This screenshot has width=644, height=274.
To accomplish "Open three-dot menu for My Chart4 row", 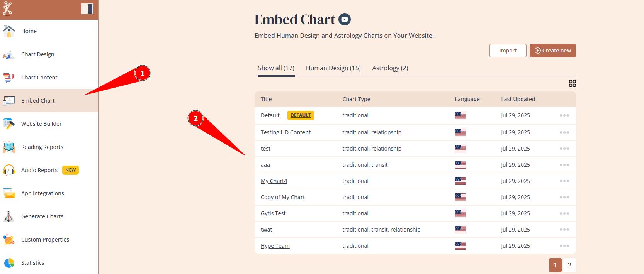I will point(564,181).
